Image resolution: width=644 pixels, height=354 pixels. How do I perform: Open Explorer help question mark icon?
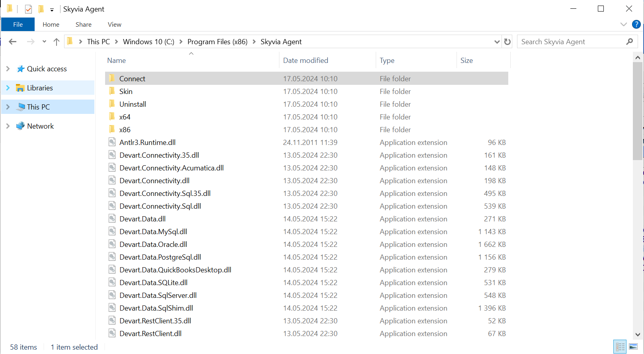[636, 24]
